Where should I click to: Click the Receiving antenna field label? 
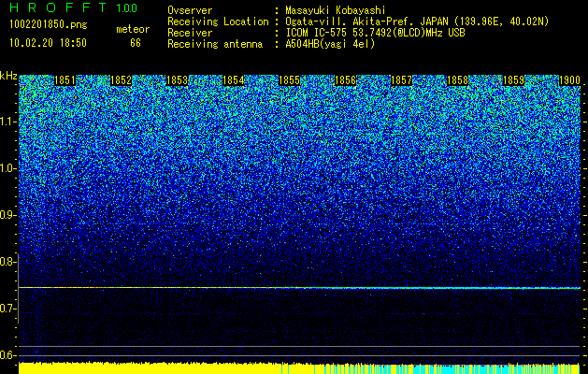215,44
